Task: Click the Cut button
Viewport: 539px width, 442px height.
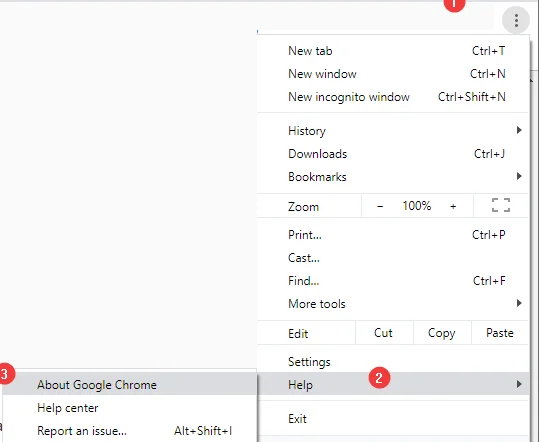Action: pyautogui.click(x=384, y=333)
